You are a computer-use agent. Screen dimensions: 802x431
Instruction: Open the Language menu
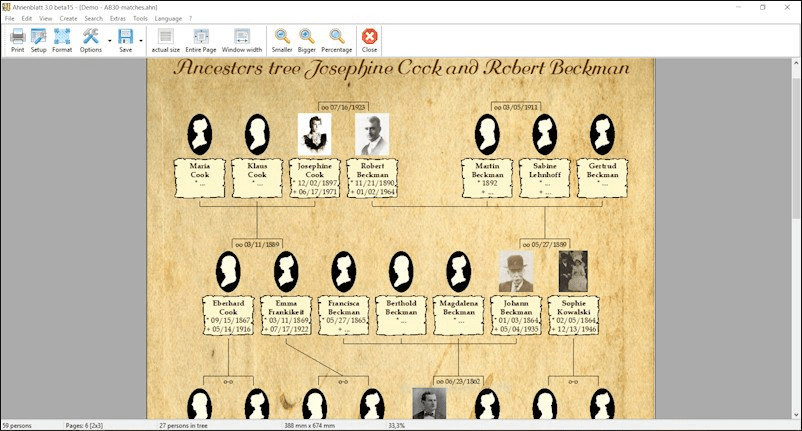pos(168,18)
